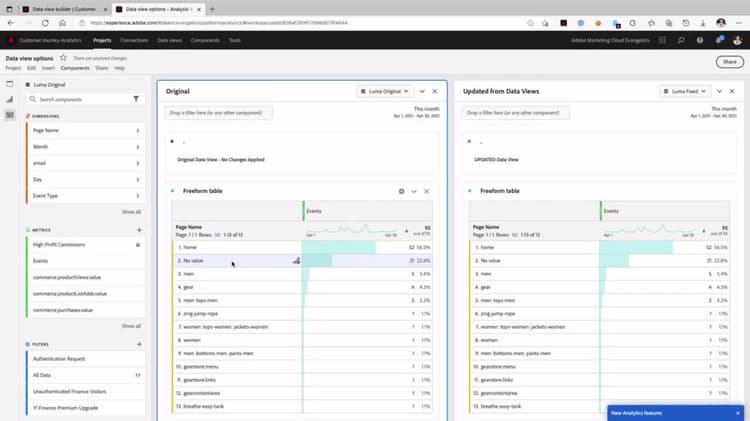Click the filter icon beside component search
The height and width of the screenshot is (421, 750).
click(136, 99)
